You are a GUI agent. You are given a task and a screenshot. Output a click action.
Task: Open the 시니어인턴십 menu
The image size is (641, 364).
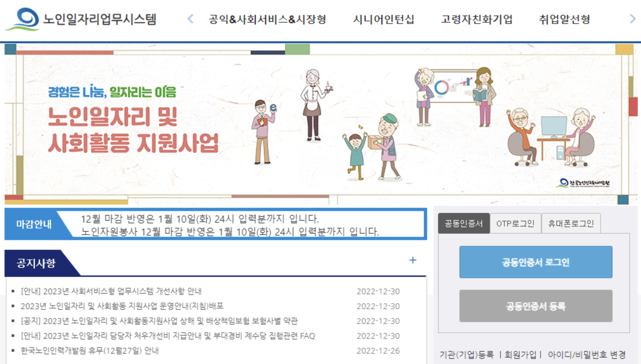pos(384,19)
